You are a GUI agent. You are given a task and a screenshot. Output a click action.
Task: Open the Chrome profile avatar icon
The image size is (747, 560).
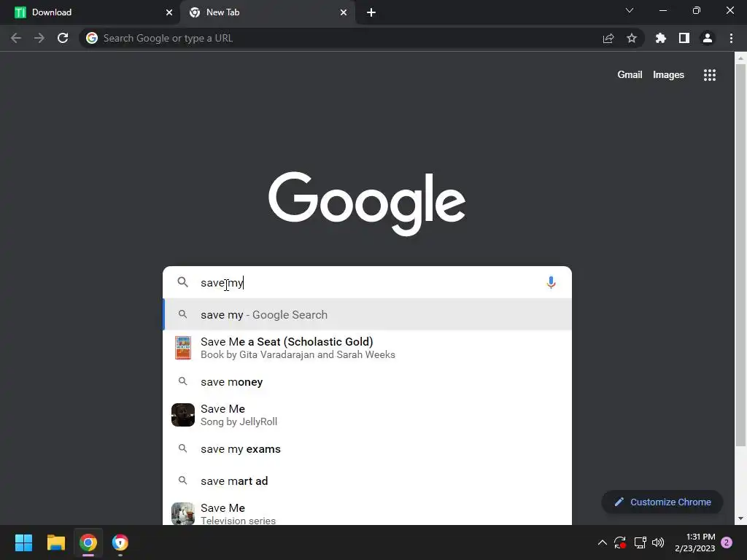(708, 38)
